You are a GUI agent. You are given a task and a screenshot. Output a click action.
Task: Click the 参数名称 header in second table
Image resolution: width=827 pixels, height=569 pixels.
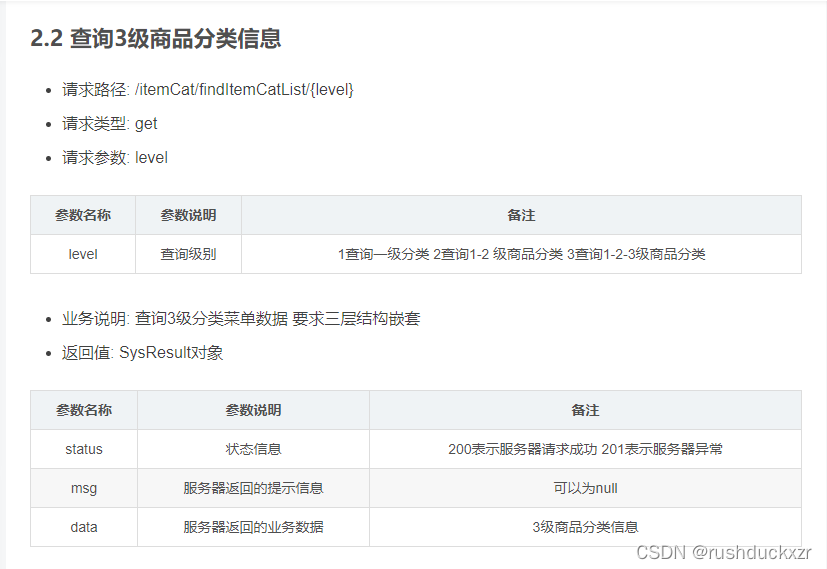point(84,410)
